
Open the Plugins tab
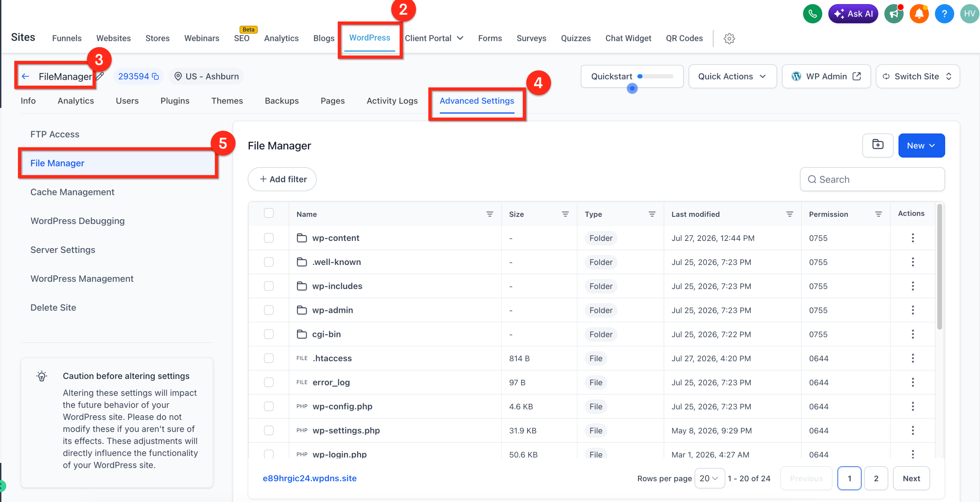point(175,101)
